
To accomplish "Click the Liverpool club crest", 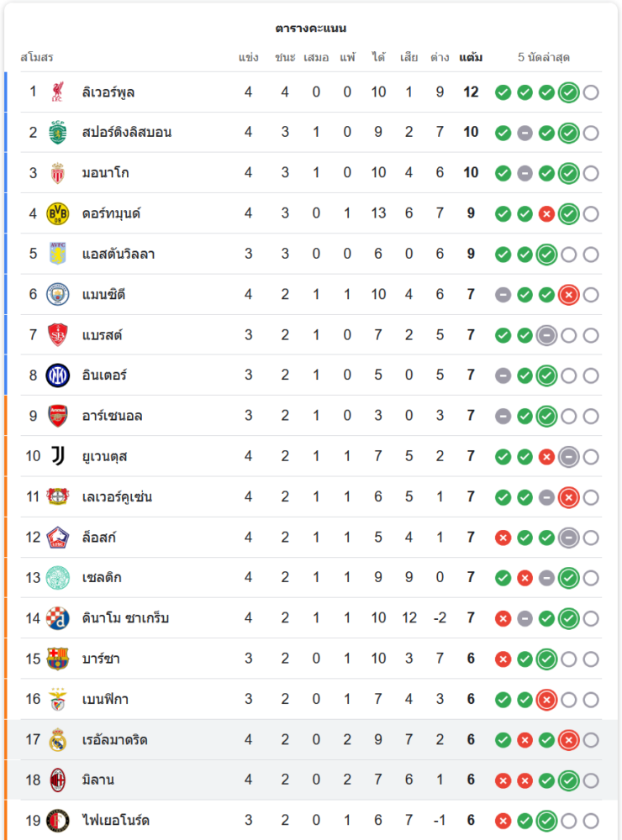I will pyautogui.click(x=57, y=92).
